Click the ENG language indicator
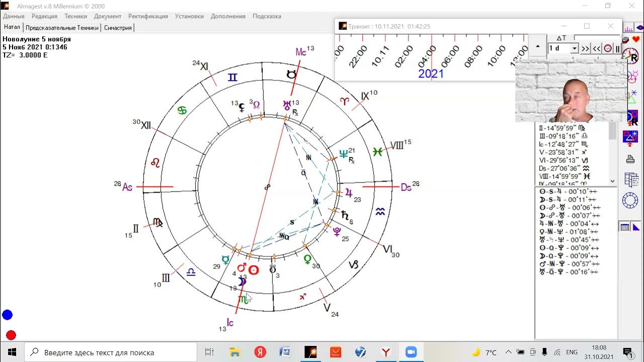 (572, 352)
